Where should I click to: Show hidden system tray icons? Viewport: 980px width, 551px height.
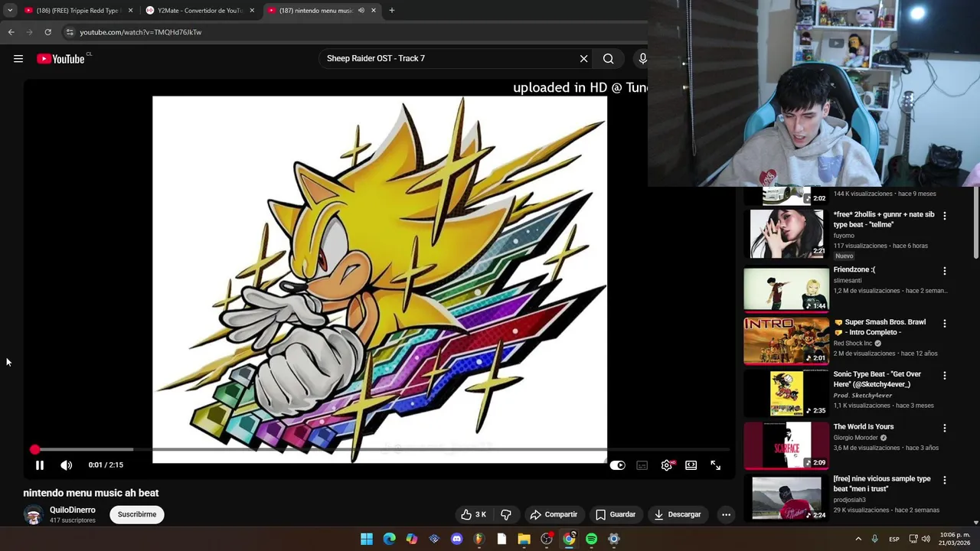point(858,539)
